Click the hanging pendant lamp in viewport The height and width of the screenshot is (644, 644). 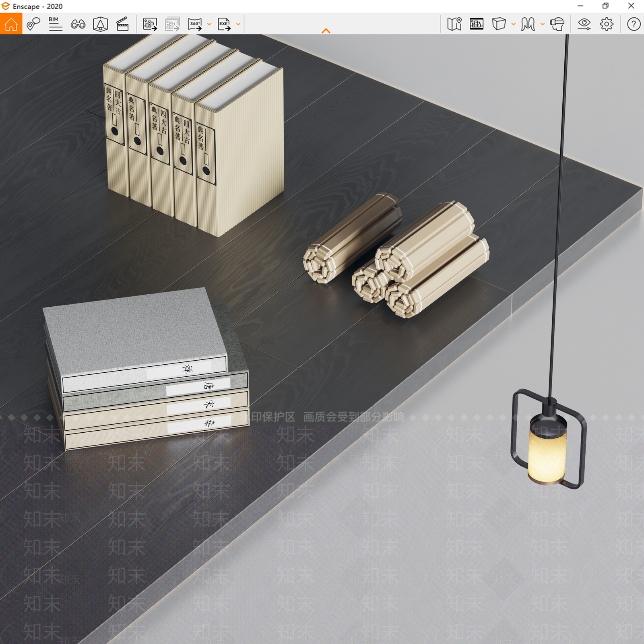[x=548, y=440]
